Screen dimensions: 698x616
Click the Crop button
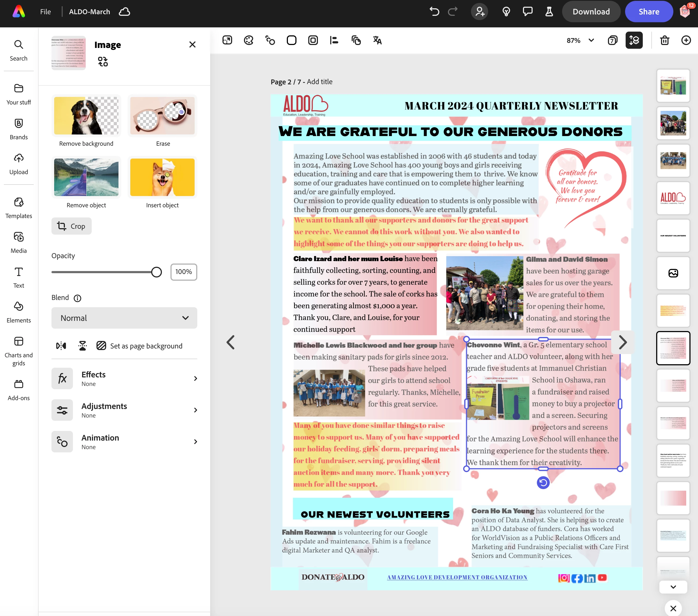[71, 226]
